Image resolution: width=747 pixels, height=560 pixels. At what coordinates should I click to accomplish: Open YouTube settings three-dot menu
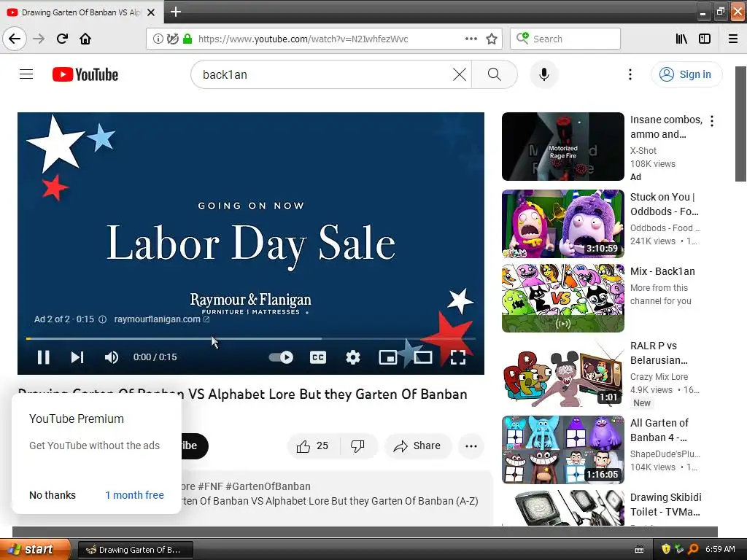pyautogui.click(x=630, y=74)
